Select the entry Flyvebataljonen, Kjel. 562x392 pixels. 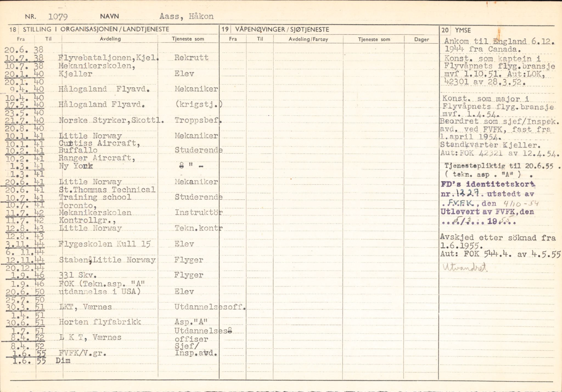click(x=109, y=58)
